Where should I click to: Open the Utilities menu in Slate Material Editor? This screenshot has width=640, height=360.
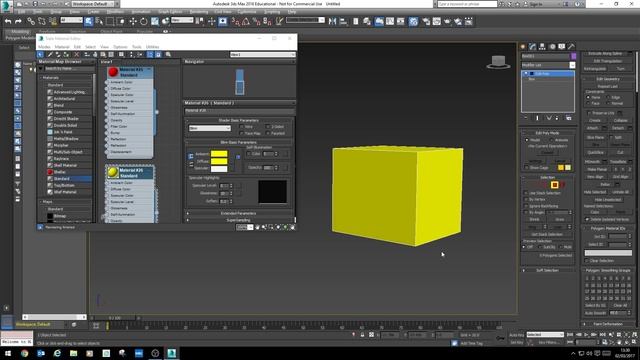pyautogui.click(x=152, y=47)
